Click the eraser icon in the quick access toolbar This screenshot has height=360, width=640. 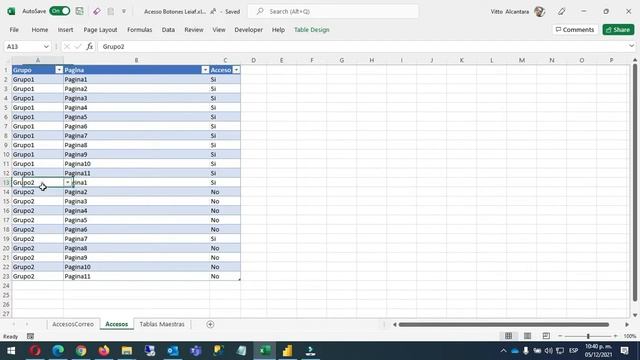pos(97,11)
